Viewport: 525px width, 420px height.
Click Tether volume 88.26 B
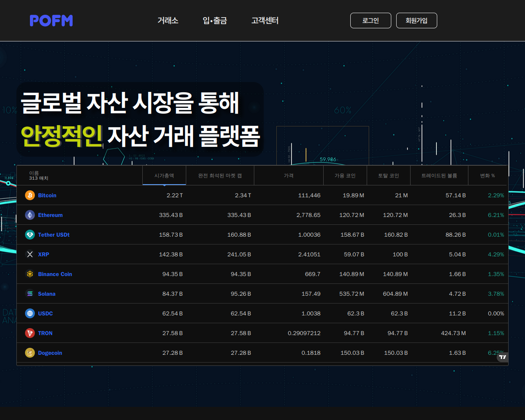[x=456, y=235]
